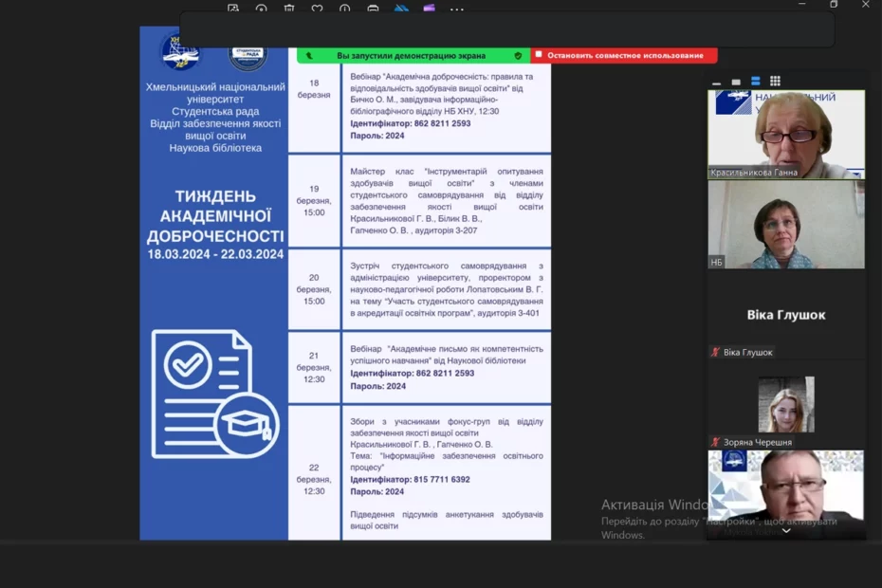
Task: Show single active speaker video view
Action: click(736, 82)
